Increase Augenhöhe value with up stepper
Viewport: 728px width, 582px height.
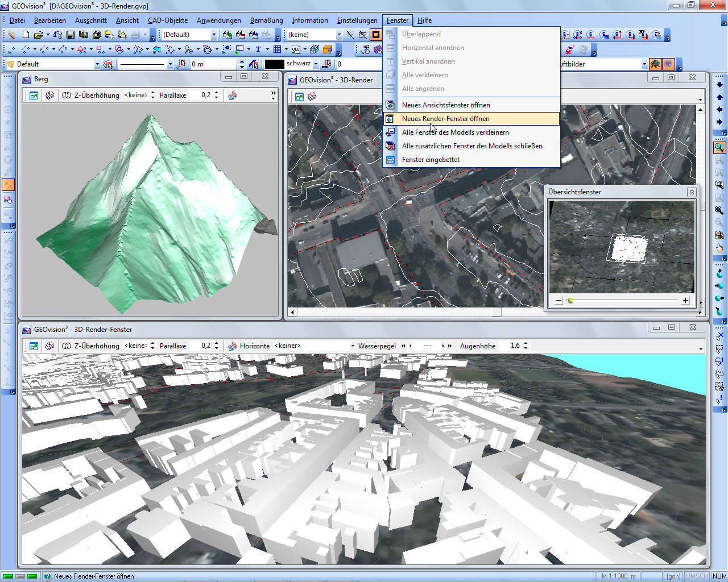click(x=526, y=343)
